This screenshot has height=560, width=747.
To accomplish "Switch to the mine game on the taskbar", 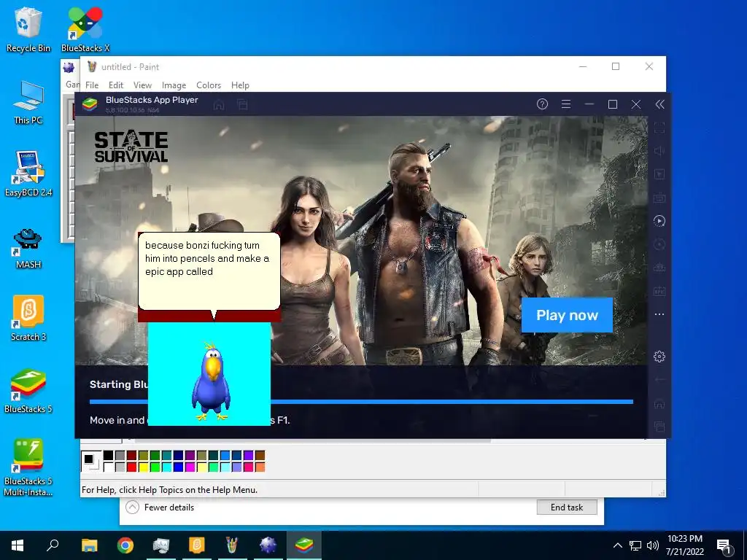I will click(x=268, y=545).
